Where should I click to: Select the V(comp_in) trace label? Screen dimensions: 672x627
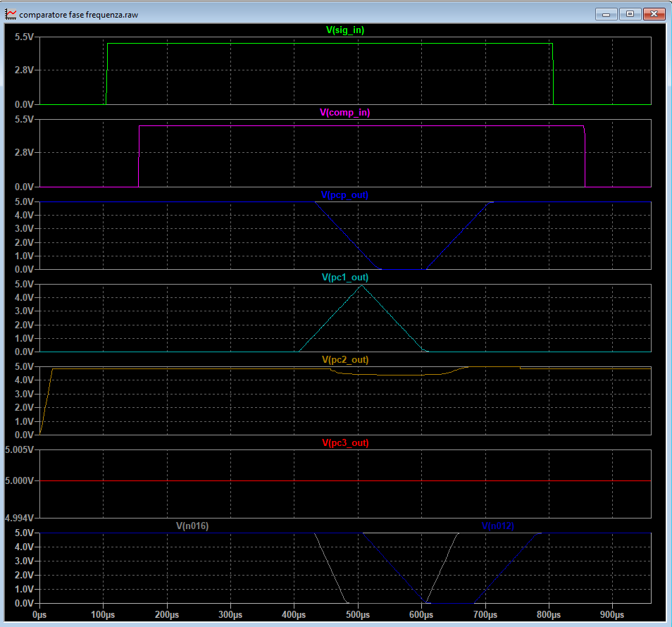click(344, 113)
